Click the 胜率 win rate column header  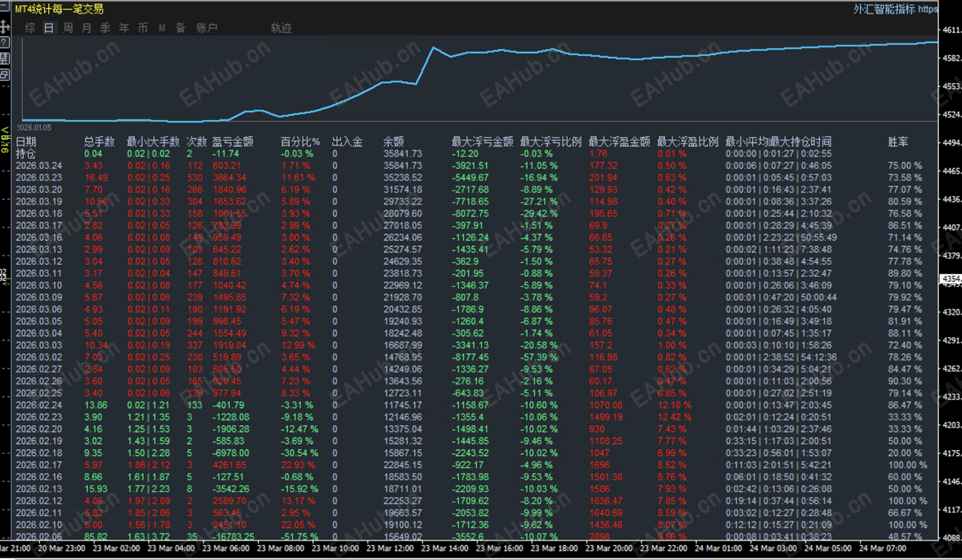pos(898,142)
